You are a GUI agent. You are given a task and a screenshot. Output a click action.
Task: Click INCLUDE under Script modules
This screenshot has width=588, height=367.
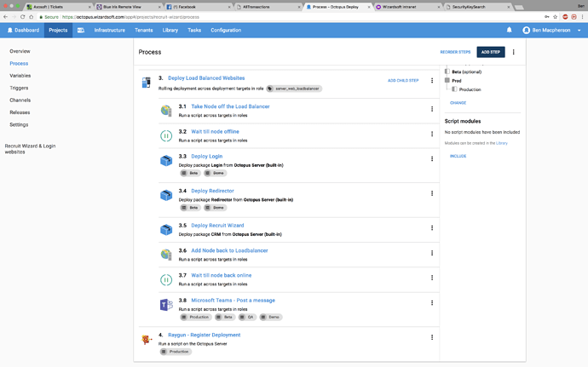(x=458, y=156)
